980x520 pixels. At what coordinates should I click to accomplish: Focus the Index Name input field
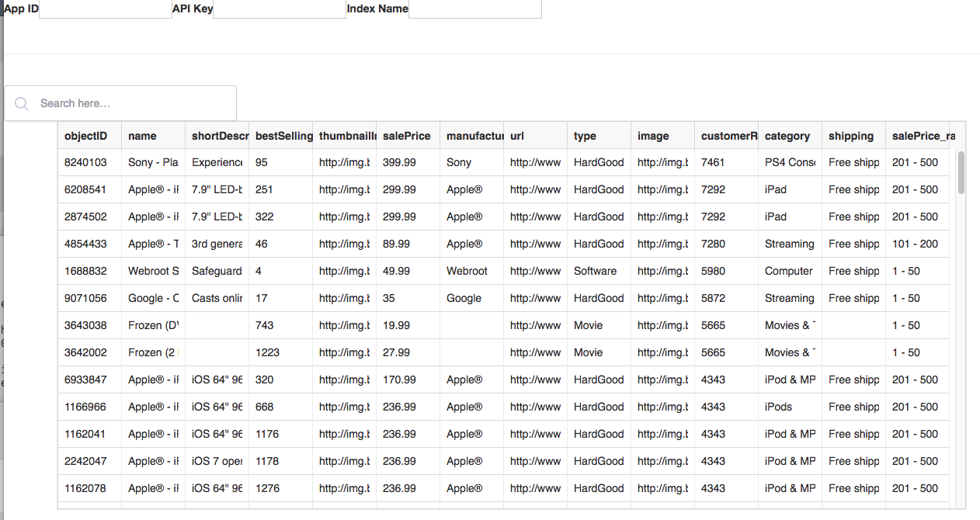coord(474,9)
